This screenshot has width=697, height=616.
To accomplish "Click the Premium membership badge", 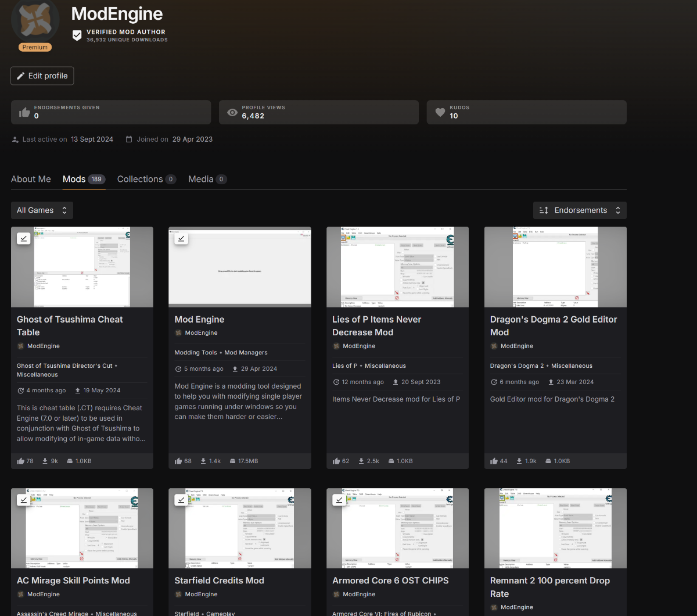I will click(x=35, y=47).
